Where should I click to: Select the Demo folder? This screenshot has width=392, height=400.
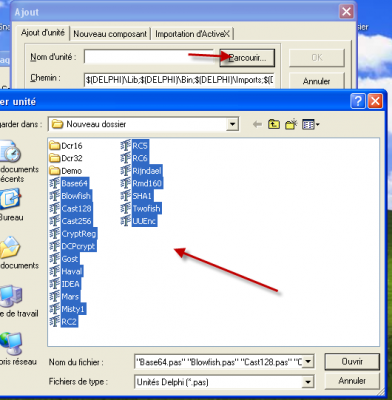point(65,171)
